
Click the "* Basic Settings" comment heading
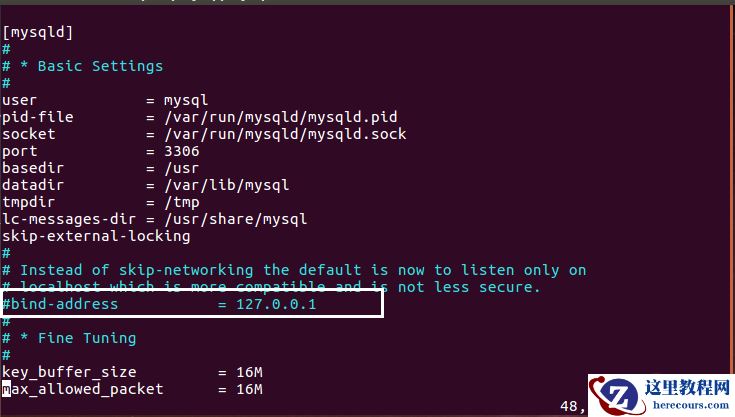pos(91,66)
